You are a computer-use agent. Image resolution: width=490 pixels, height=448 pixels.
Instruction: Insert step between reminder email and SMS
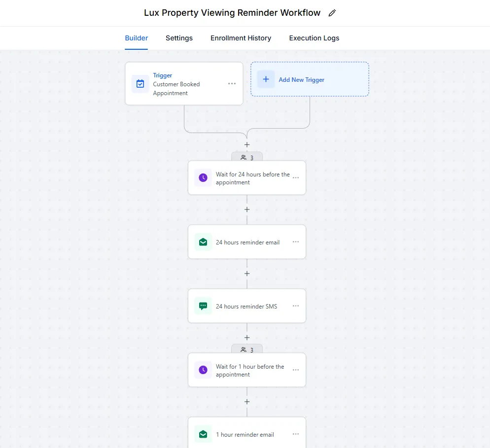[247, 274]
